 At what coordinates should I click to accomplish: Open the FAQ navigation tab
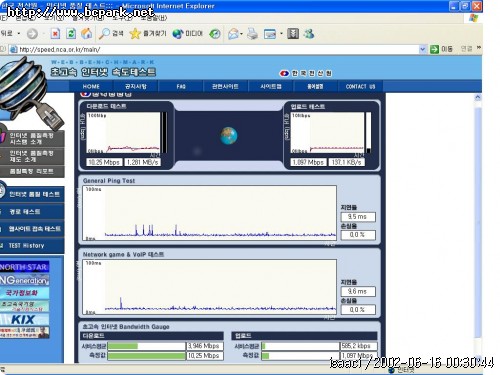[181, 86]
